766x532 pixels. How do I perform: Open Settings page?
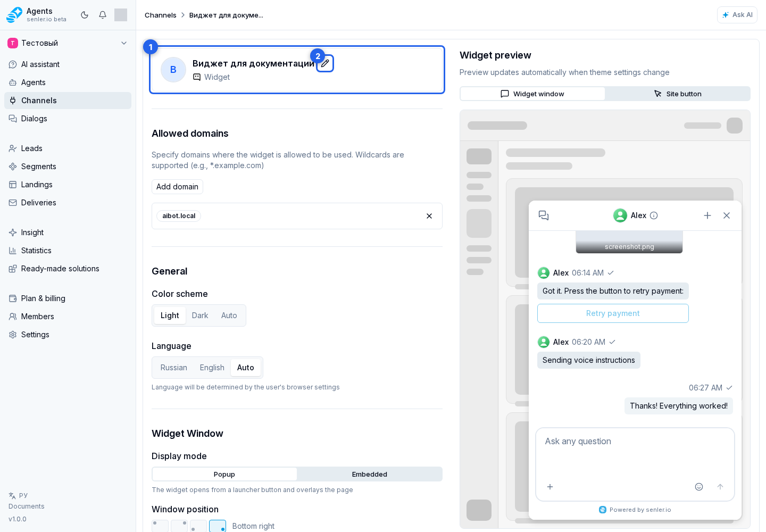click(68, 335)
